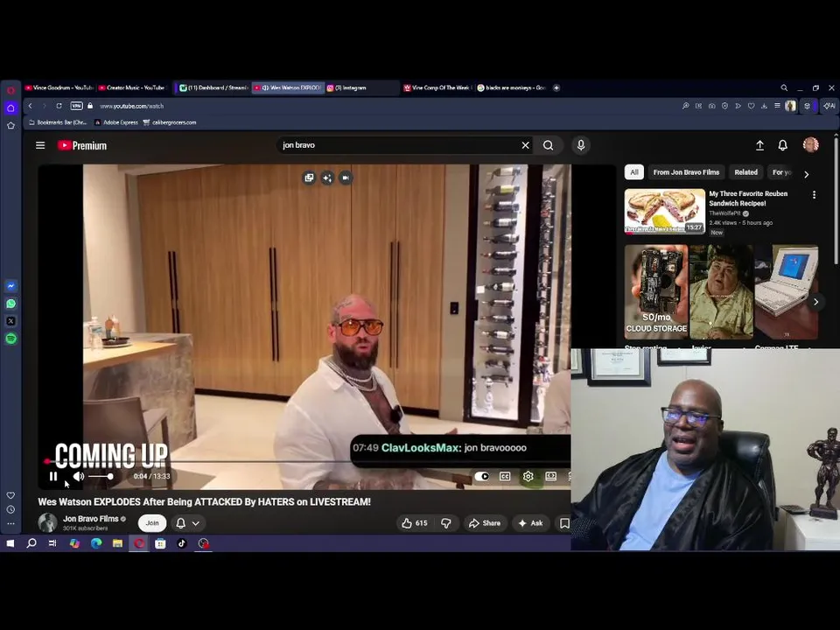840x630 pixels.
Task: Toggle closed captions with the CC button
Action: point(505,476)
